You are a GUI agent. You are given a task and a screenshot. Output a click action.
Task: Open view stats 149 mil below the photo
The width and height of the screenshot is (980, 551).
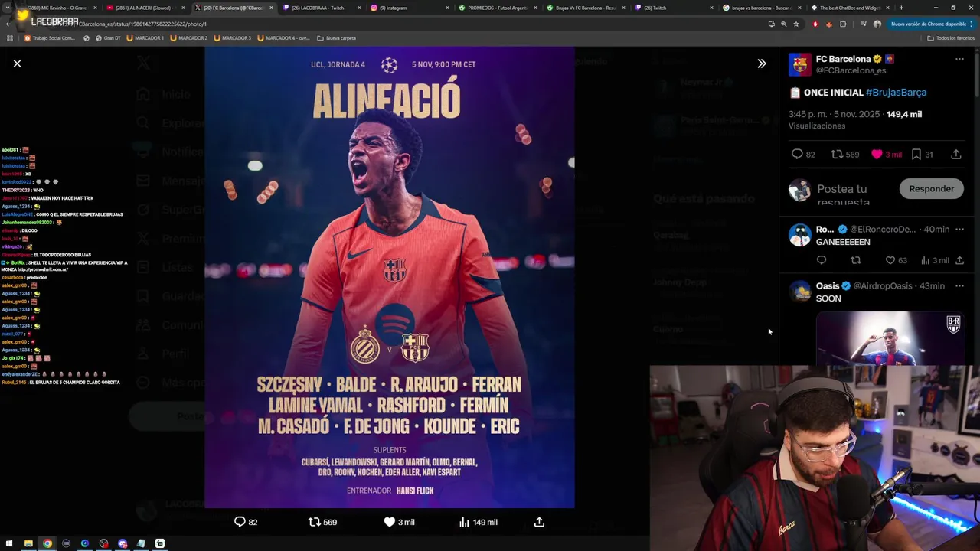[478, 522]
